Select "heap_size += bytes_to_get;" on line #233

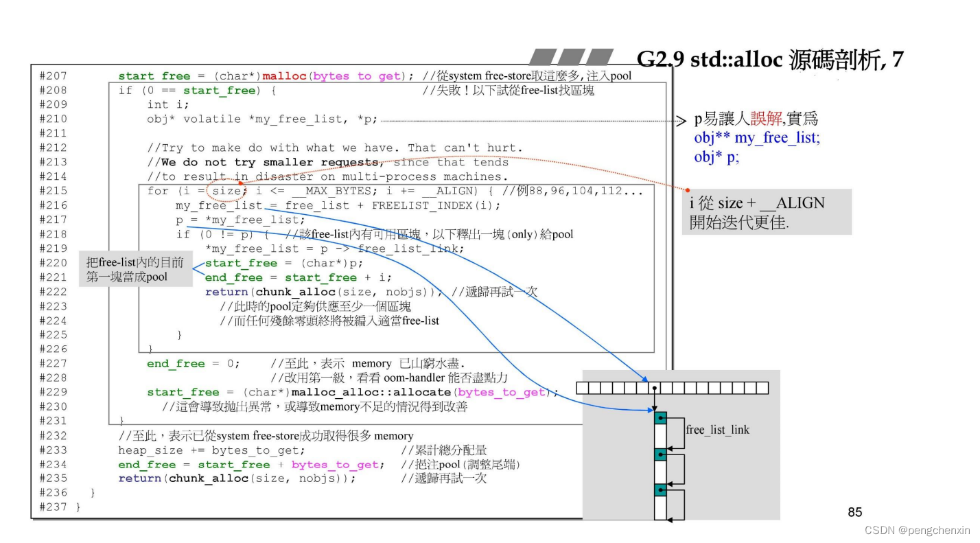coord(212,450)
